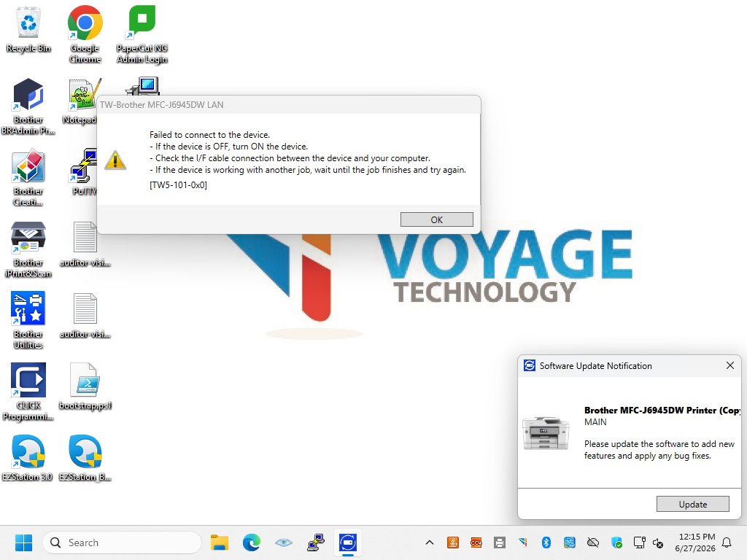The image size is (747, 560).
Task: Select the PuTTY desktop shortcut
Action: pyautogui.click(x=84, y=172)
